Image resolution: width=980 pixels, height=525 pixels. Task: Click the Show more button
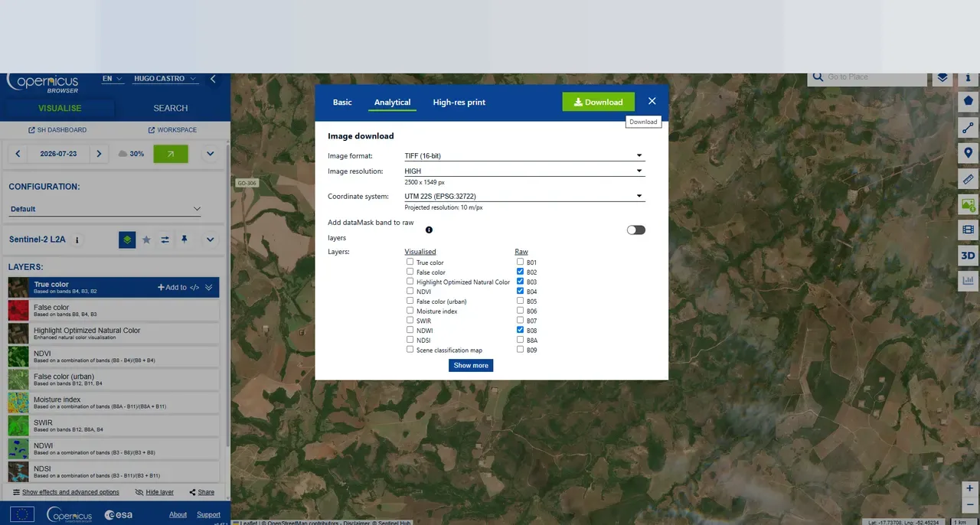point(471,366)
